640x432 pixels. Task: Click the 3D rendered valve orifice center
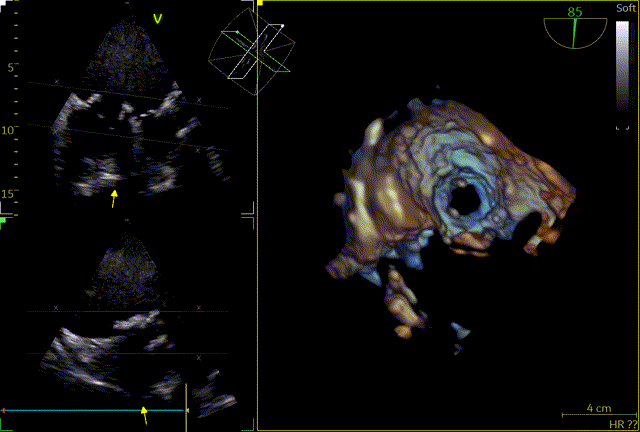point(465,200)
